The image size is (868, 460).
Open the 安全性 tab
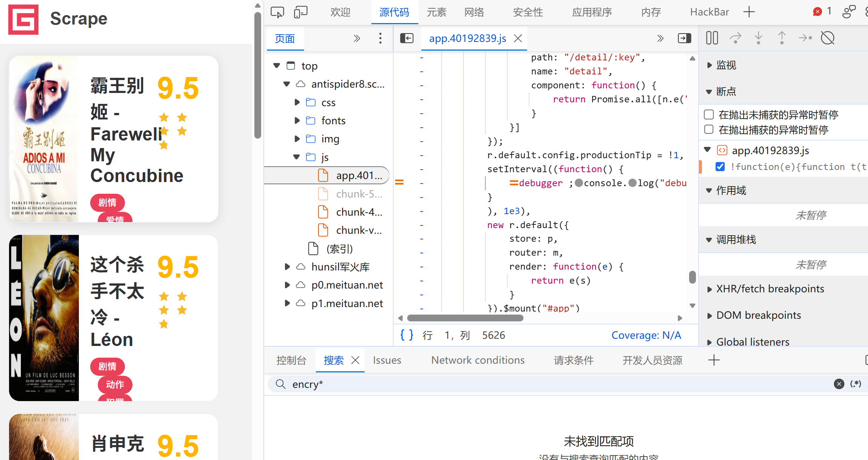point(528,12)
